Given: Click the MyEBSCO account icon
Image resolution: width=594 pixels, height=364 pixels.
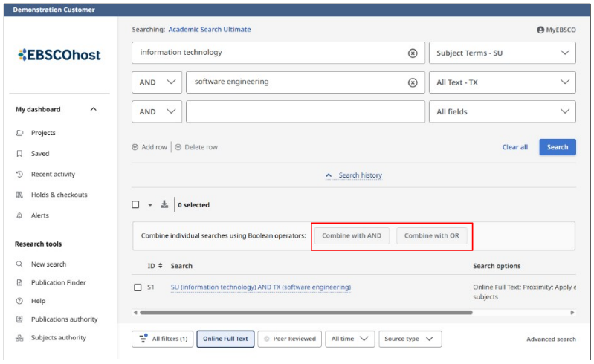Looking at the screenshot, I should pos(540,30).
